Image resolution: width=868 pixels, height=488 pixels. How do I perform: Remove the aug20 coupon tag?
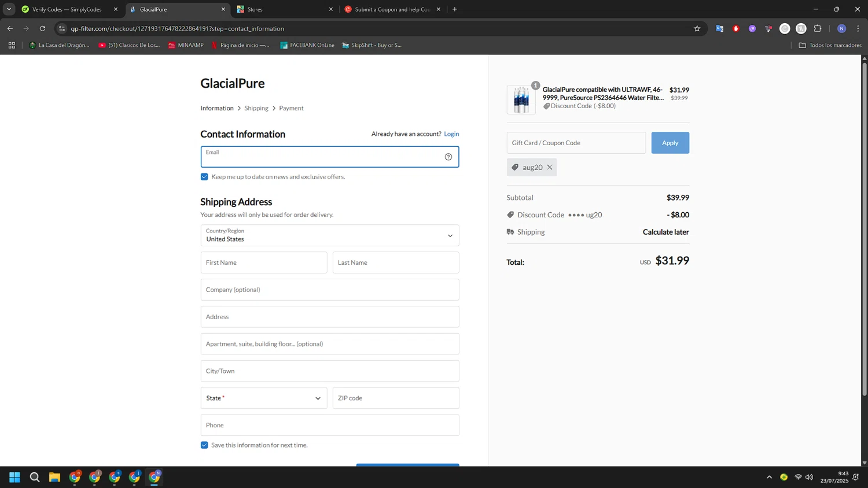click(550, 167)
